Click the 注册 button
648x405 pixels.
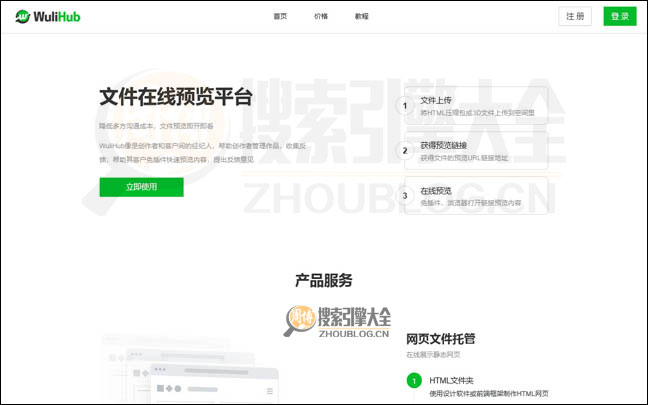(x=575, y=16)
